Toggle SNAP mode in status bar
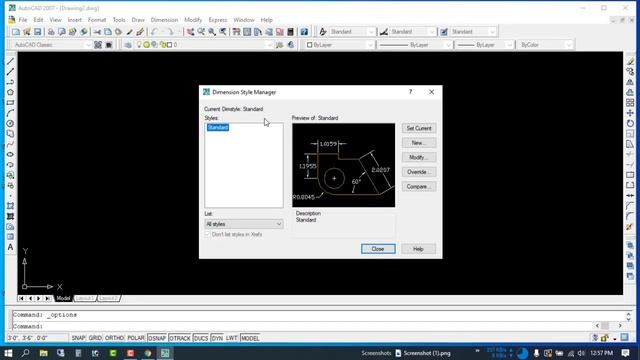This screenshot has width=640, height=360. [x=78, y=338]
